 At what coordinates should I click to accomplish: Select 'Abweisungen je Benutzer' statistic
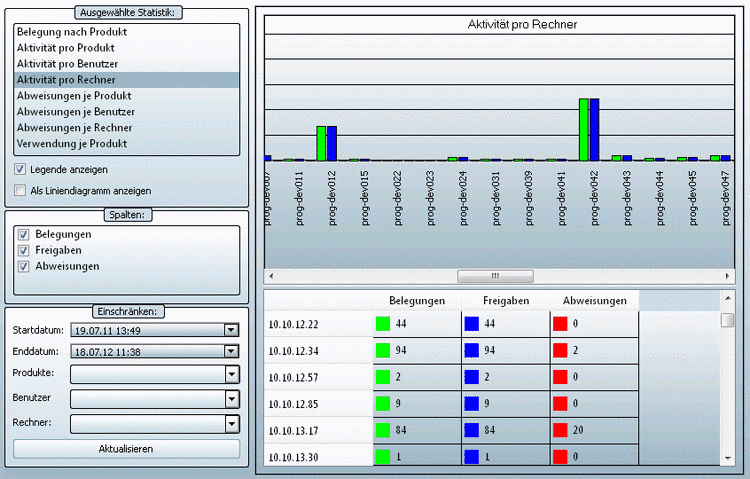click(126, 111)
